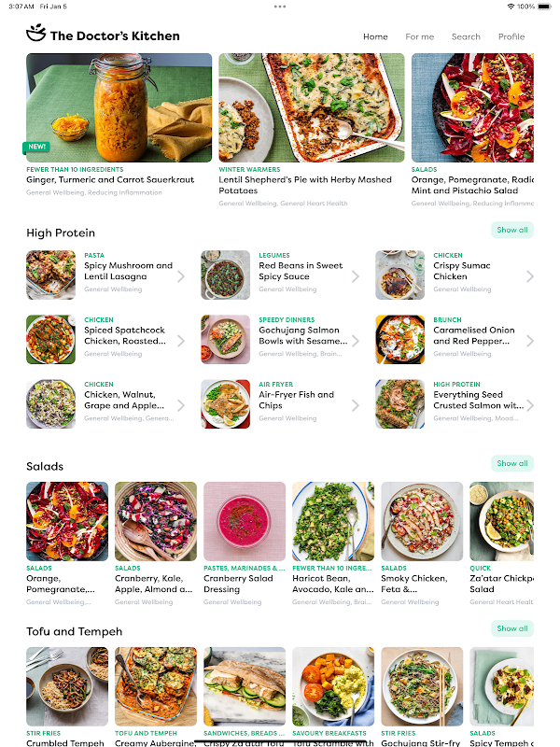The width and height of the screenshot is (560, 747).
Task: Select Everything Seed Crusted Salmon thumbnail
Action: pos(400,404)
